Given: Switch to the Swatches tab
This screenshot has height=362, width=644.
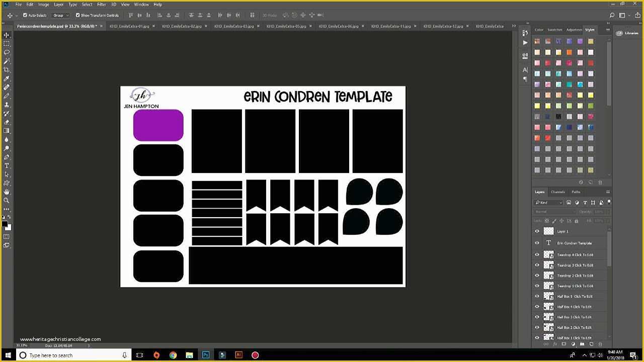Looking at the screenshot, I should (x=555, y=30).
